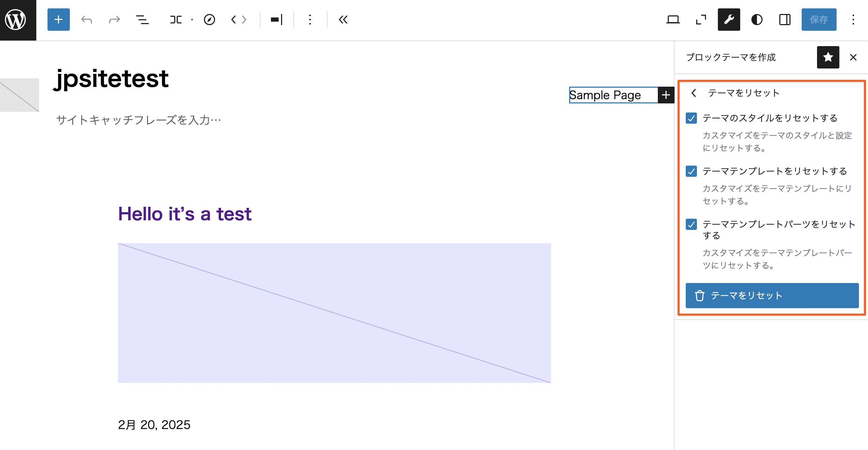Screen dimensions: 868x450
Task: Click the site tagline input placeholder
Action: click(x=139, y=120)
